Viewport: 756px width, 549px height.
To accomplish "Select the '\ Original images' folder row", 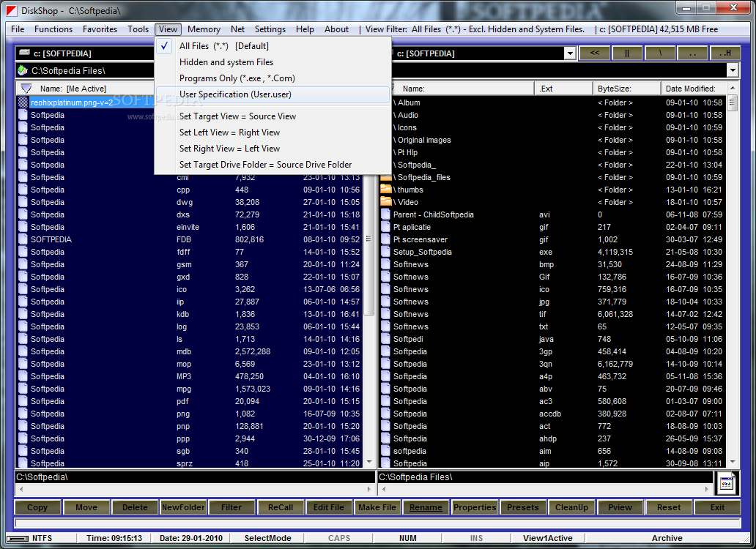I will [551, 140].
